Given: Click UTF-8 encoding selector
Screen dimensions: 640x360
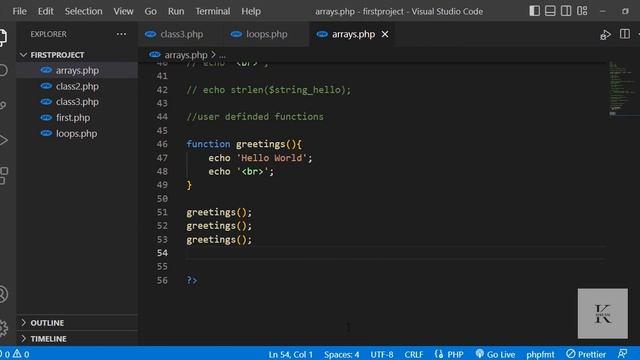Looking at the screenshot, I should [x=382, y=354].
